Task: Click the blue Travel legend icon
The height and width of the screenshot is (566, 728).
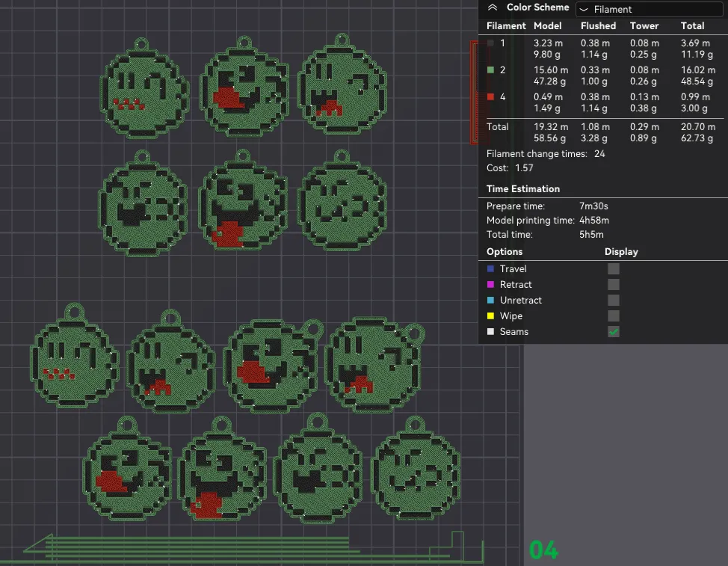Action: coord(492,268)
